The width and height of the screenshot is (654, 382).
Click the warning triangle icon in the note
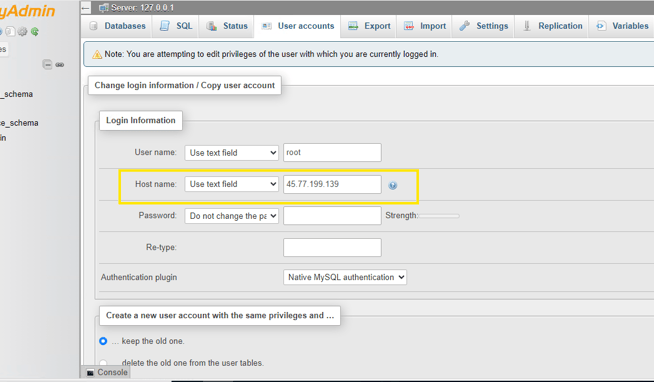(x=97, y=54)
